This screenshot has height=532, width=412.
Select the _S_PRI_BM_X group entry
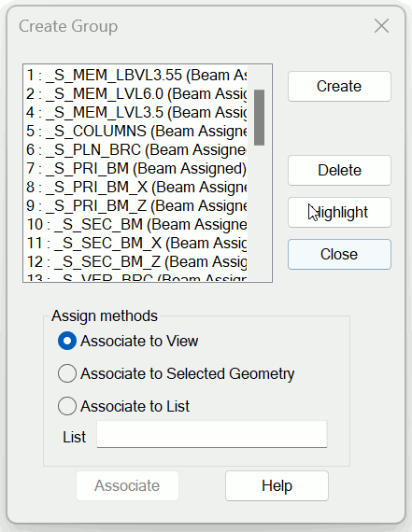click(136, 188)
